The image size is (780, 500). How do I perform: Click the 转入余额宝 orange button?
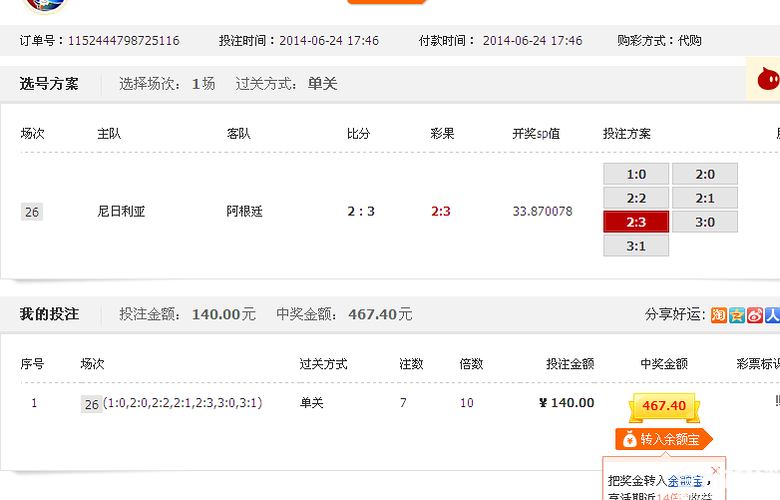pos(664,439)
